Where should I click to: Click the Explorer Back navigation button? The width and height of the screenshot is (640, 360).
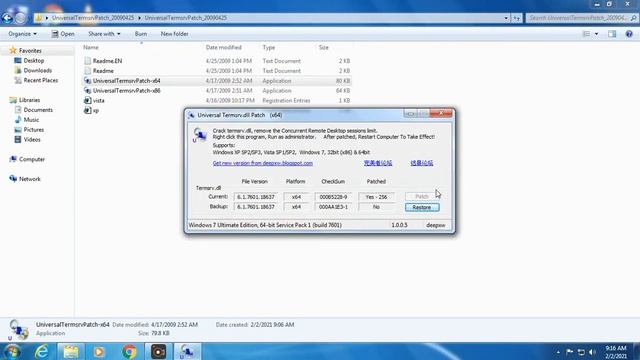(7, 18)
